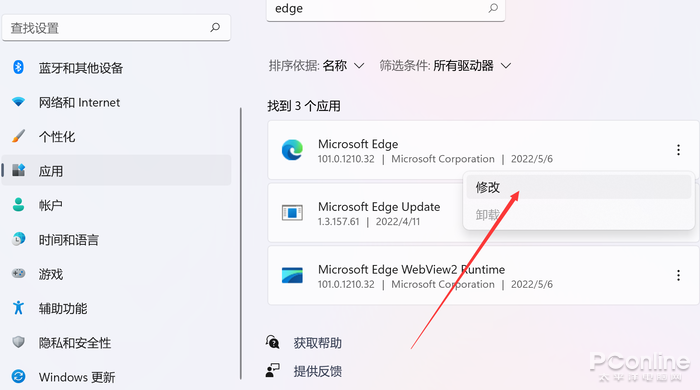Open the 提供反馈 link
This screenshot has height=390, width=700.
pos(317,371)
